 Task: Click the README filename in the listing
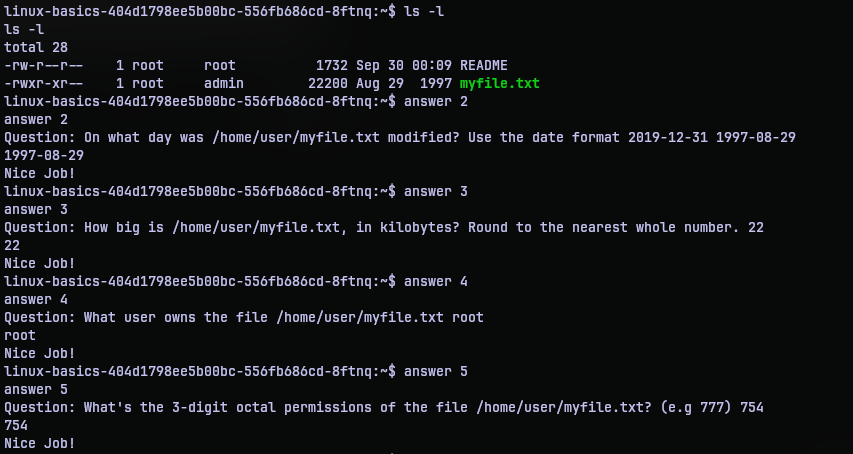(x=483, y=65)
